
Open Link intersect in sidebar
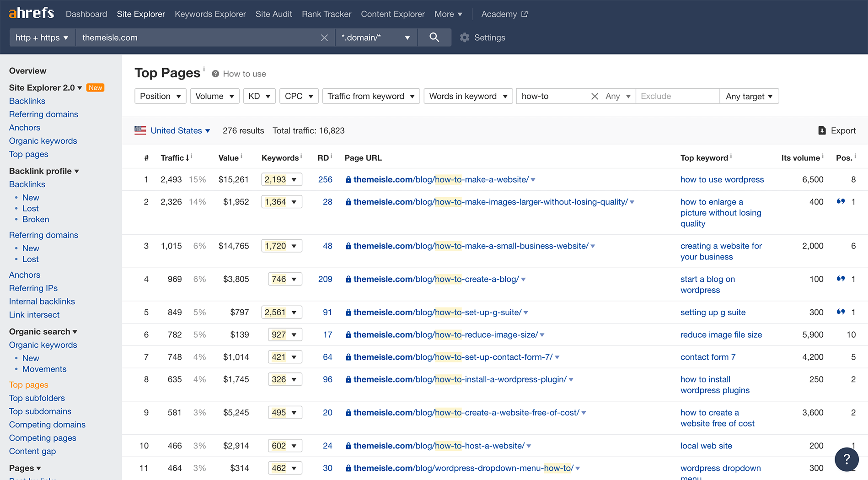tap(34, 315)
